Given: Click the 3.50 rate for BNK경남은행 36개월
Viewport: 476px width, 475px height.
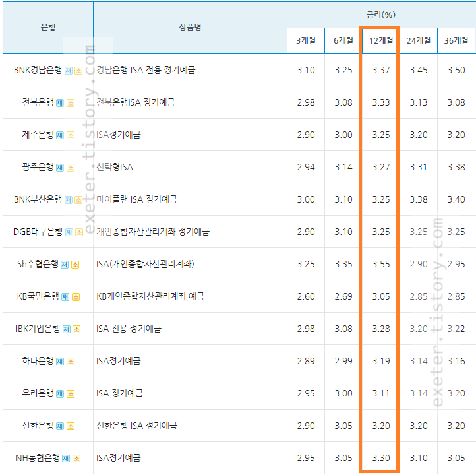Looking at the screenshot, I should pyautogui.click(x=456, y=70).
